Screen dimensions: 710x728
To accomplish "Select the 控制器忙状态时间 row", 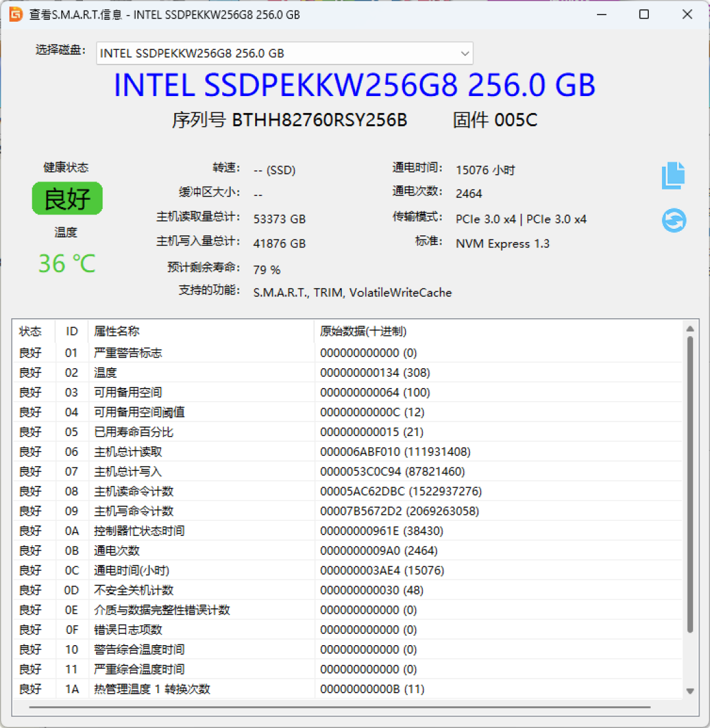I will coord(347,531).
